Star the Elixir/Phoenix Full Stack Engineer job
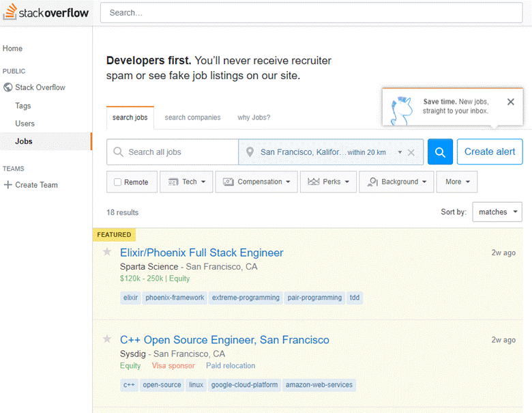This screenshot has height=413, width=532. click(107, 252)
